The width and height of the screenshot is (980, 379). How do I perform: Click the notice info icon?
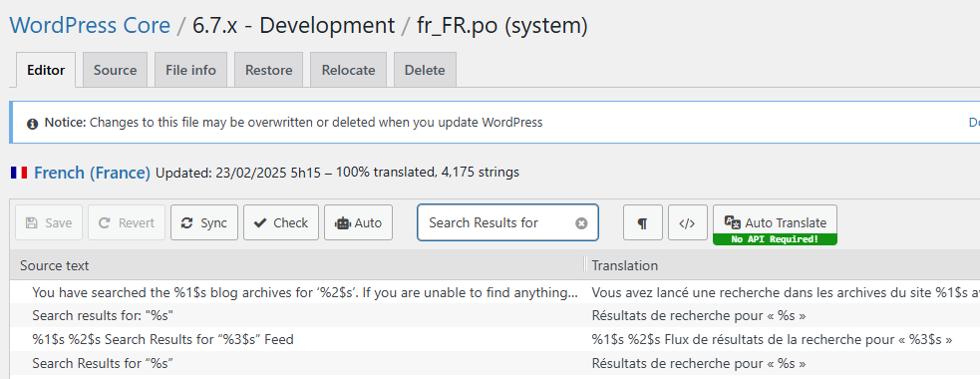pyautogui.click(x=33, y=124)
